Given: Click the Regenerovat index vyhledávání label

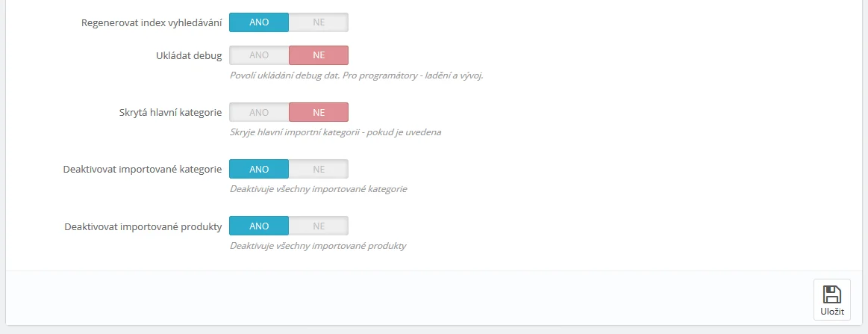Looking at the screenshot, I should (152, 22).
